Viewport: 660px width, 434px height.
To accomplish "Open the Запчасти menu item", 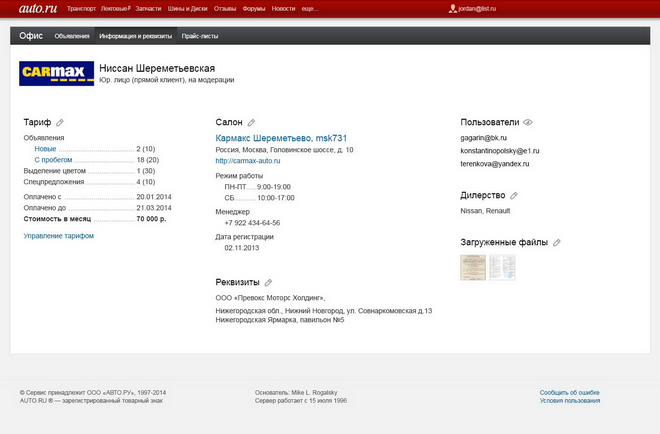I will pyautogui.click(x=148, y=8).
